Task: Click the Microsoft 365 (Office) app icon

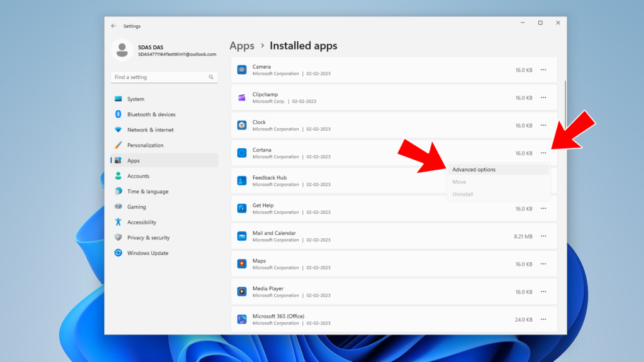Action: coord(242,319)
